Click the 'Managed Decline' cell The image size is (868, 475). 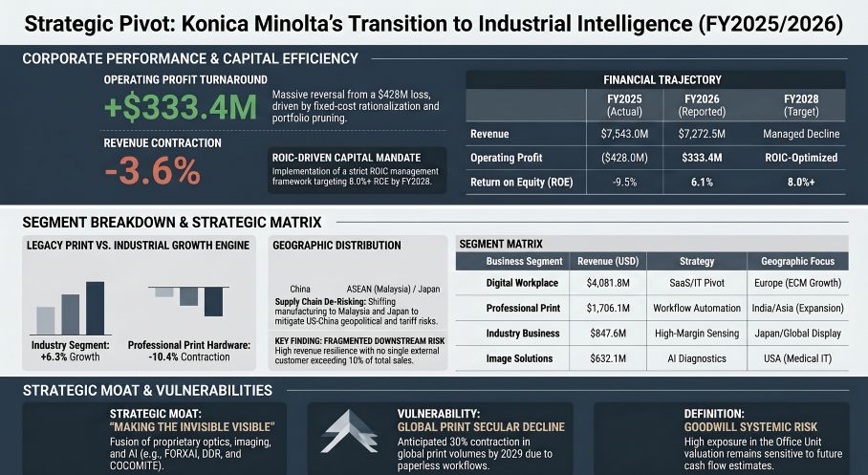[801, 134]
